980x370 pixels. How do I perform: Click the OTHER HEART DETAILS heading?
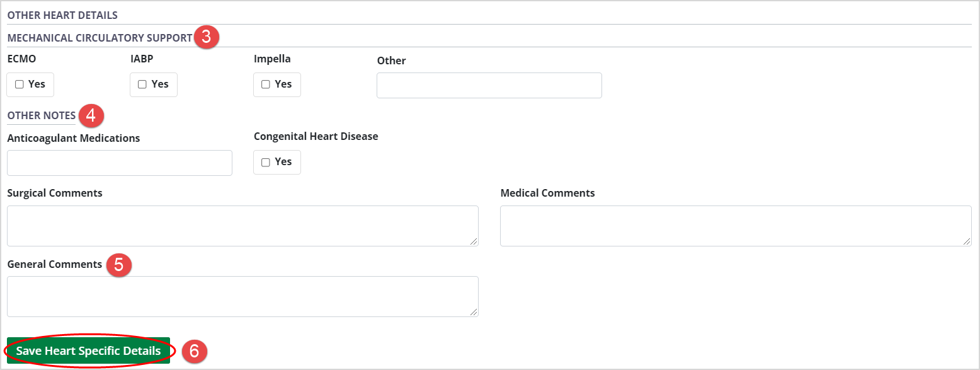(62, 14)
